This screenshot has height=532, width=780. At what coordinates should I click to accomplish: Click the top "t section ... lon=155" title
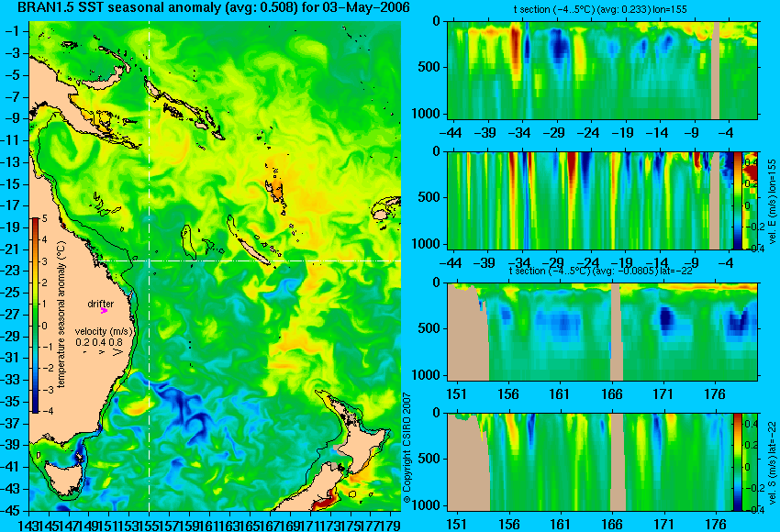(600, 9)
